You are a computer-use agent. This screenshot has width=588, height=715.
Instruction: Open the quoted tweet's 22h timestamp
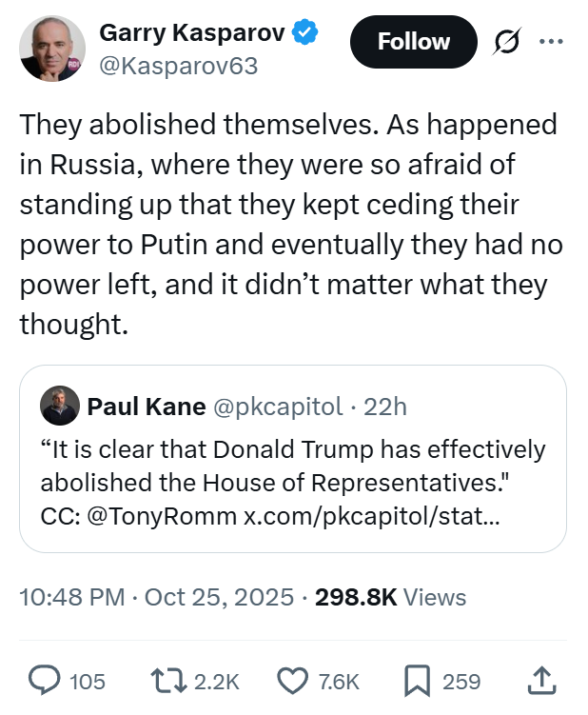[385, 407]
